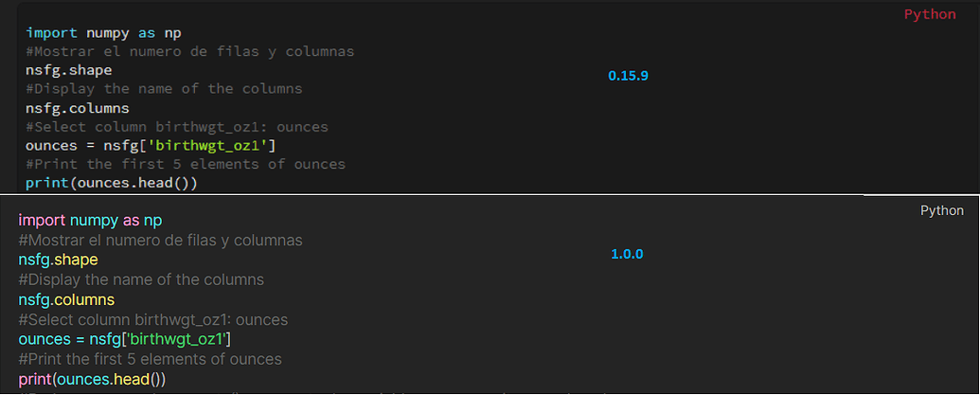Click print(ounces.head()) in the lower code block
Screen dimensions: 980x395
92,379
